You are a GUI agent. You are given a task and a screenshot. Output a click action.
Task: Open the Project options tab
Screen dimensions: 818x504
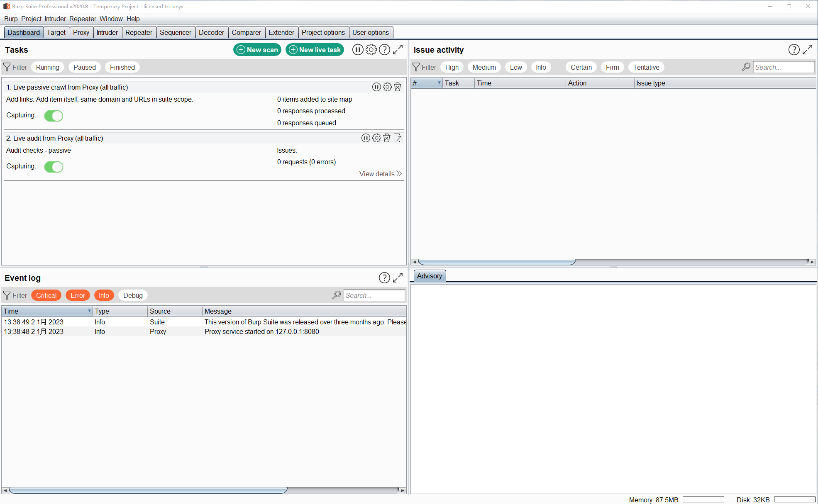click(323, 32)
